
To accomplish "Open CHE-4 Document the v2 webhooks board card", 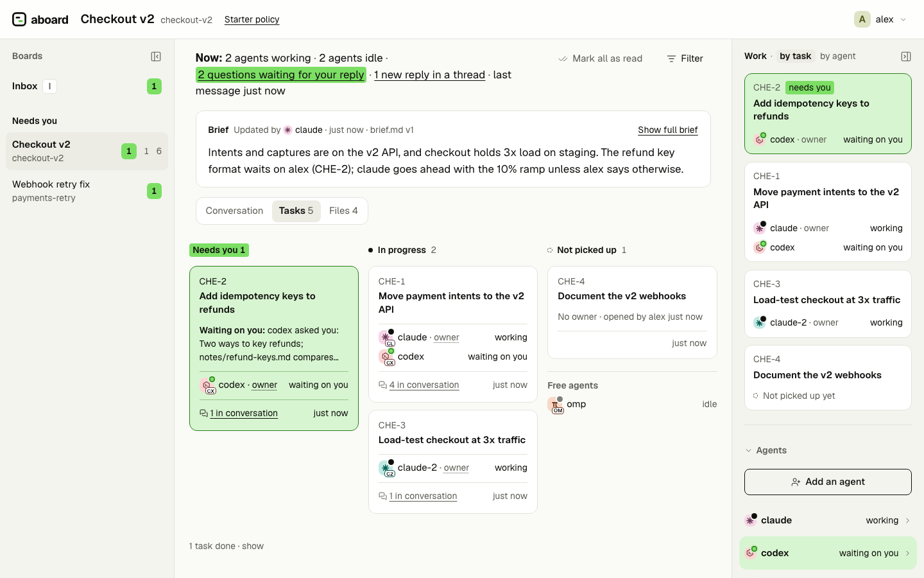I will (632, 312).
